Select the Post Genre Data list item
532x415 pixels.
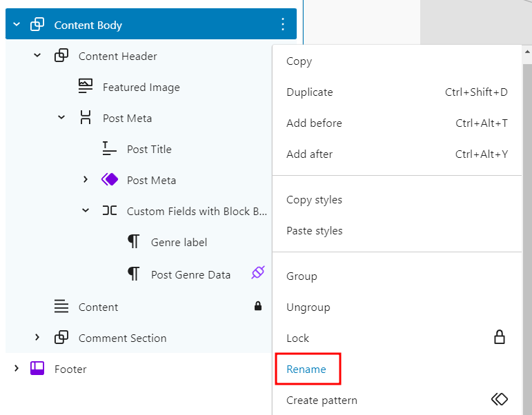point(190,274)
